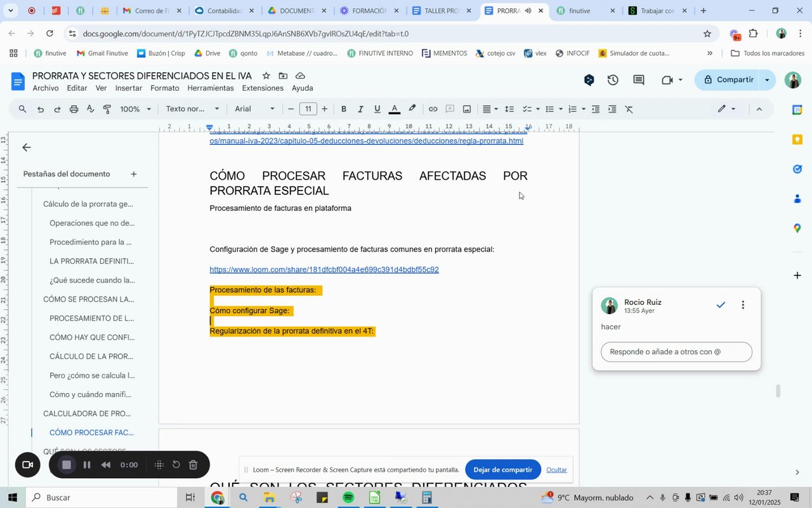Open the video call options

tap(671, 80)
